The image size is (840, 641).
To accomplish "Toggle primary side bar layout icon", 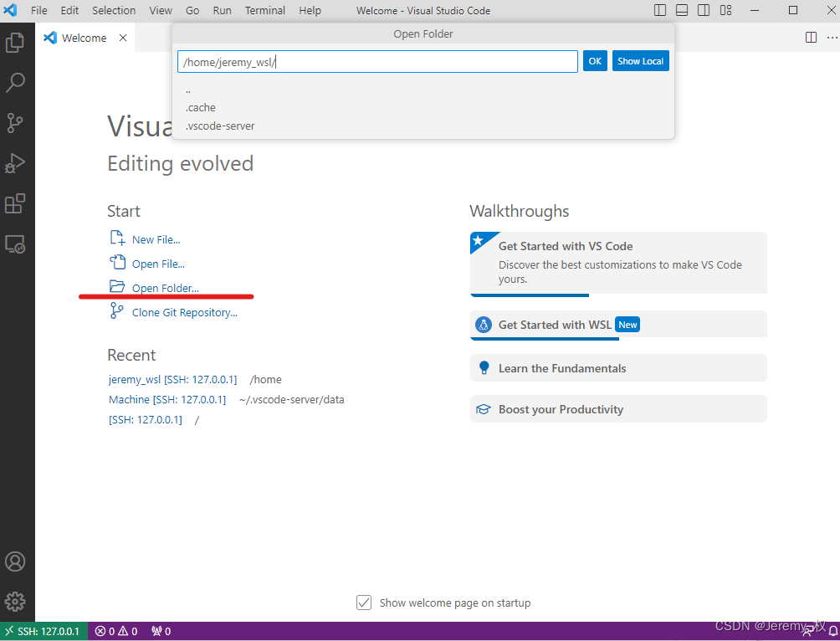I will (x=660, y=10).
